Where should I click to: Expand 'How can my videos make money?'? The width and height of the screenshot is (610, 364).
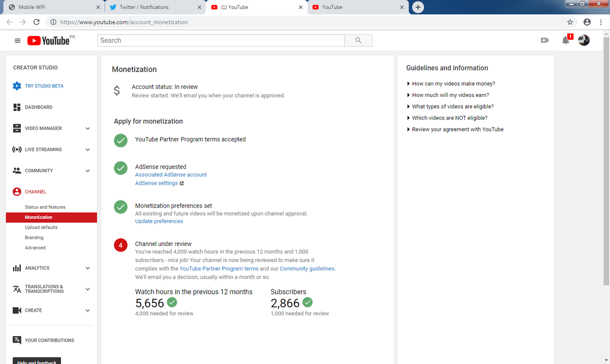451,84
